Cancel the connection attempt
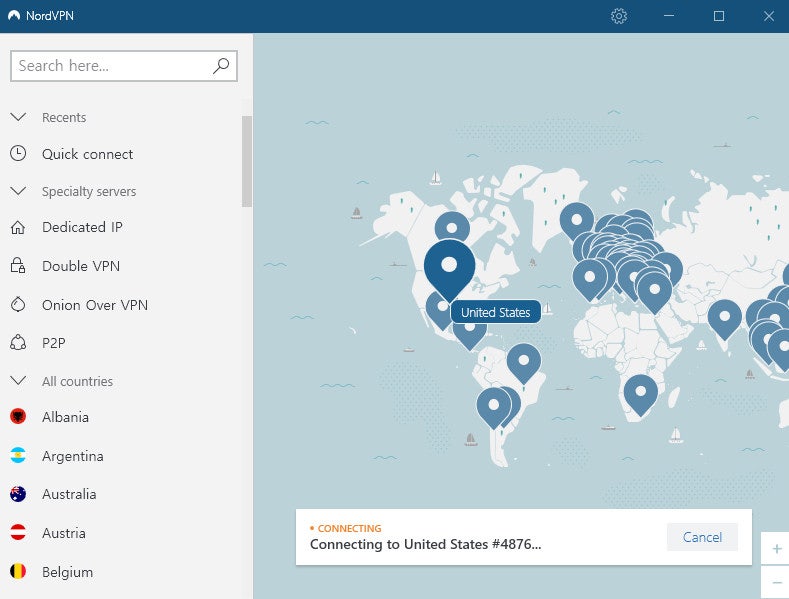This screenshot has width=789, height=599. point(702,537)
